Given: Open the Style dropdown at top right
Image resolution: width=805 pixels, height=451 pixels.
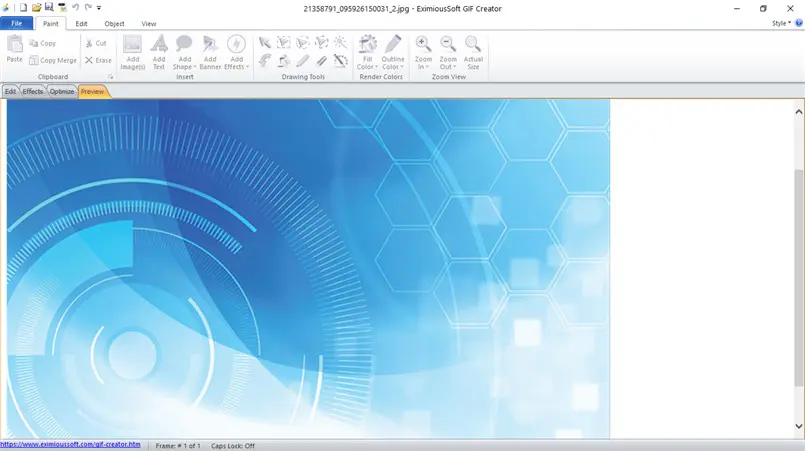Looking at the screenshot, I should pyautogui.click(x=781, y=23).
